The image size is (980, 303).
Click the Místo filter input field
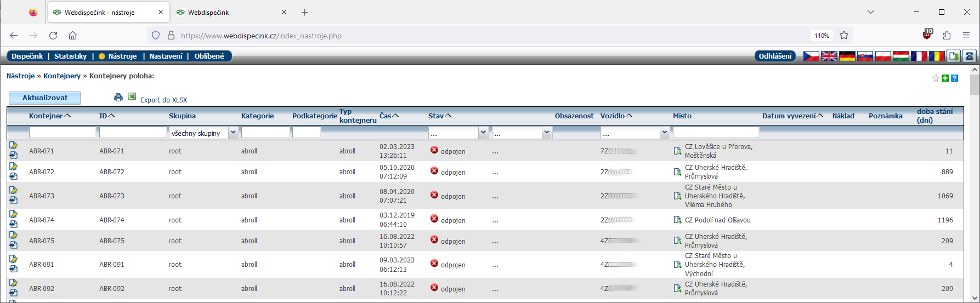point(716,133)
